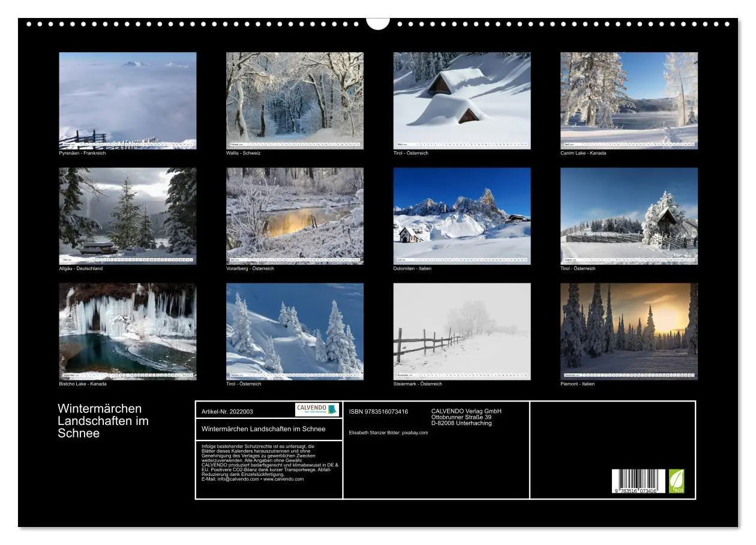Image resolution: width=756 pixels, height=545 pixels.
Task: Click the date strip under the Dolomiten image
Action: [x=463, y=259]
